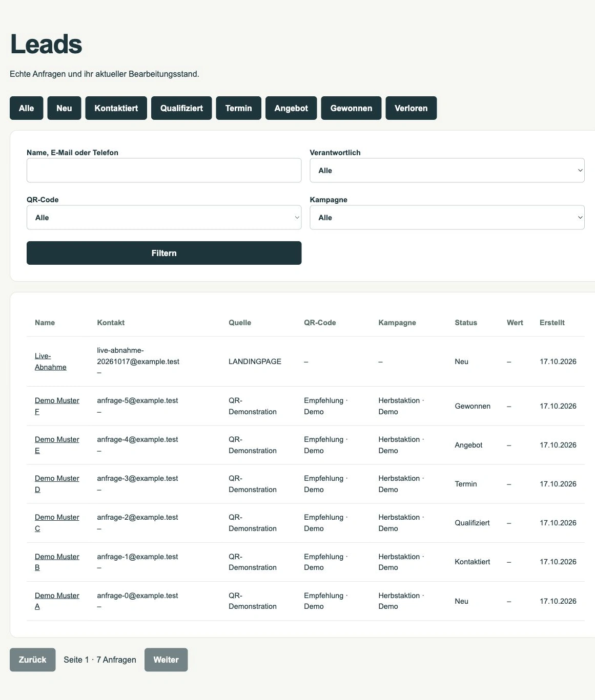
Task: Open the QR-Code filter dropdown
Action: coord(164,217)
